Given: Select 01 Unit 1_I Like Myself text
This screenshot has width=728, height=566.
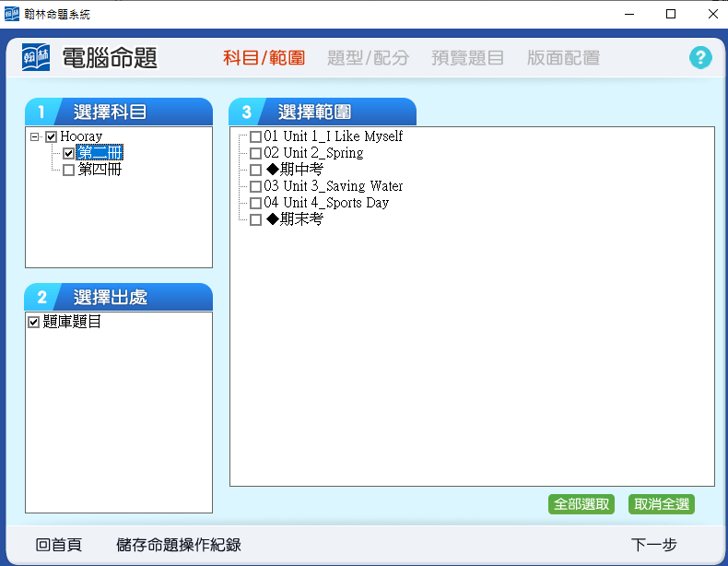Looking at the screenshot, I should pyautogui.click(x=334, y=136).
